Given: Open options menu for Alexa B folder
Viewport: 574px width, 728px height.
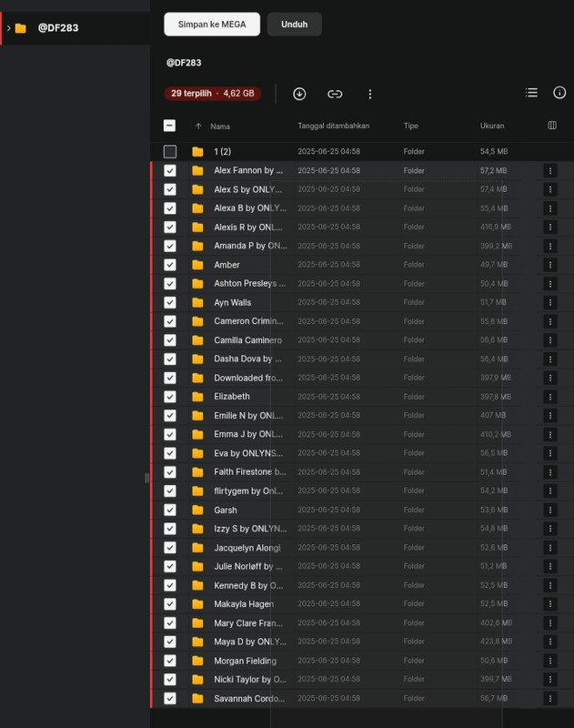Looking at the screenshot, I should (550, 208).
